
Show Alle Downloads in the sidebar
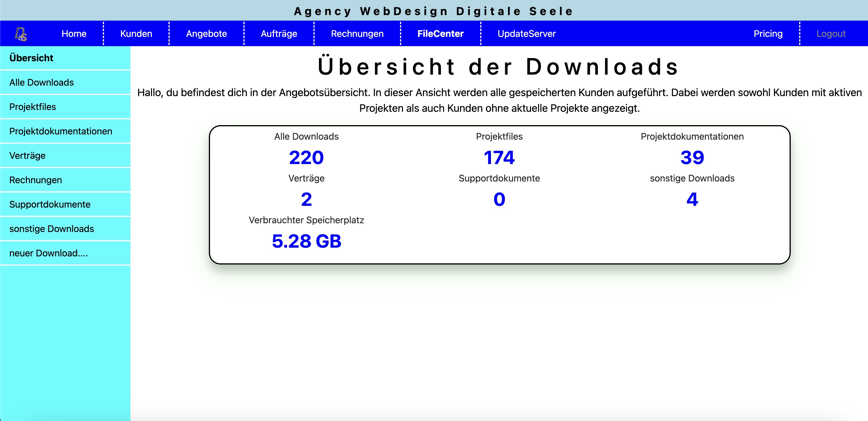(42, 82)
